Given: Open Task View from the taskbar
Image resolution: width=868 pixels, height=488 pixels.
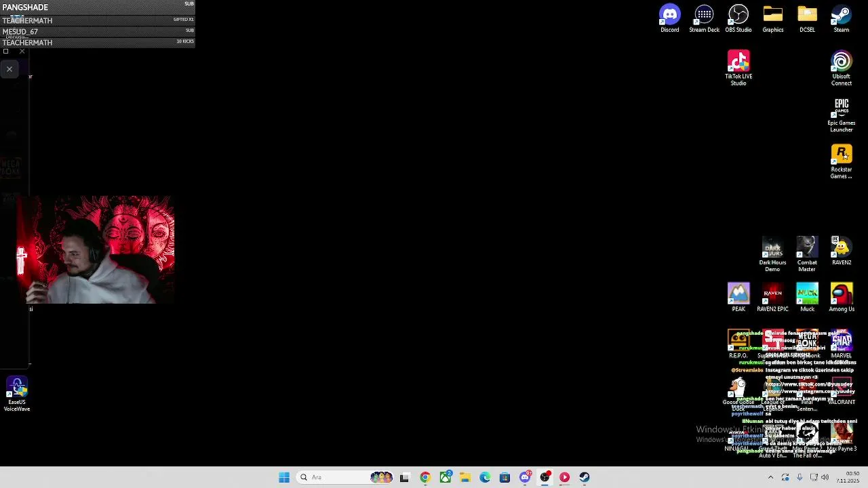Looking at the screenshot, I should 404,477.
